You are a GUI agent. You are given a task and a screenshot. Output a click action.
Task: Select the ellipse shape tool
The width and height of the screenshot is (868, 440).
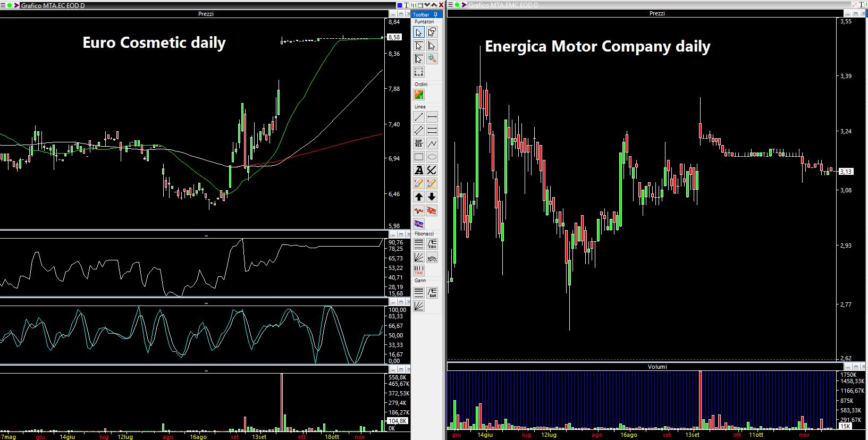432,157
